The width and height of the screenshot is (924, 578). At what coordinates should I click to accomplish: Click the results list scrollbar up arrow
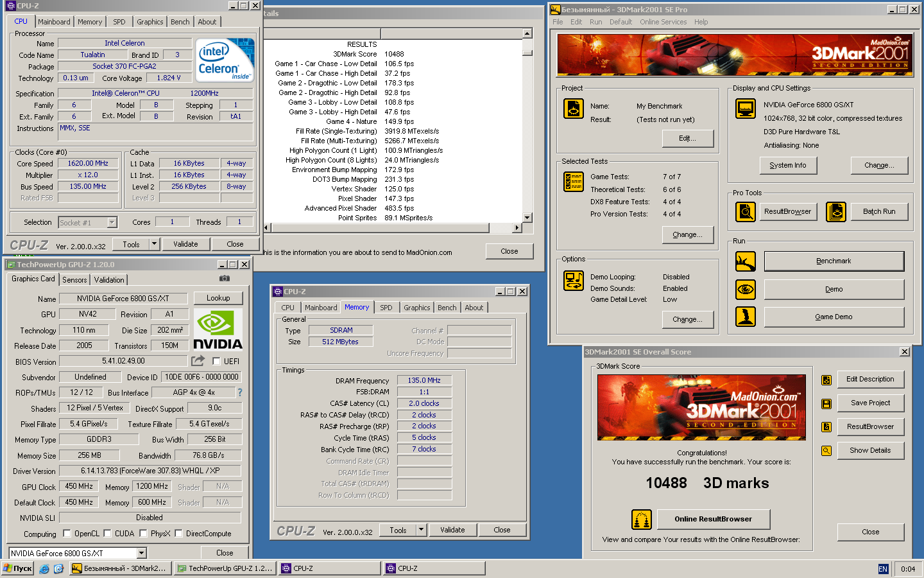527,33
